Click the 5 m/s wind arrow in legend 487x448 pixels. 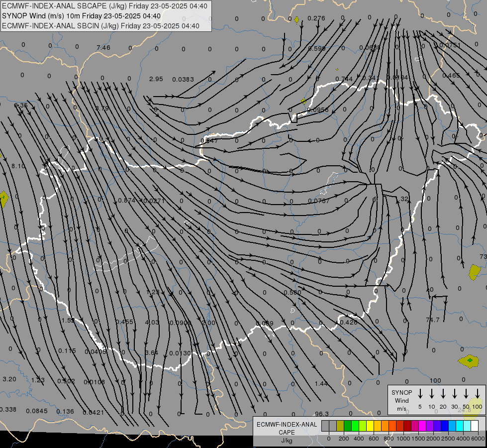[x=420, y=394]
